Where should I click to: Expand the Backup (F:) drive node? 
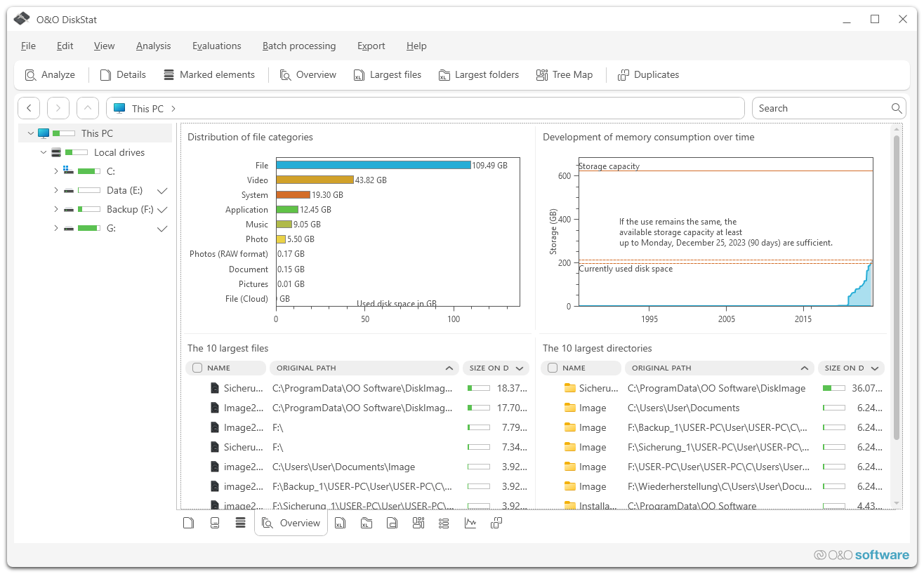(x=55, y=209)
